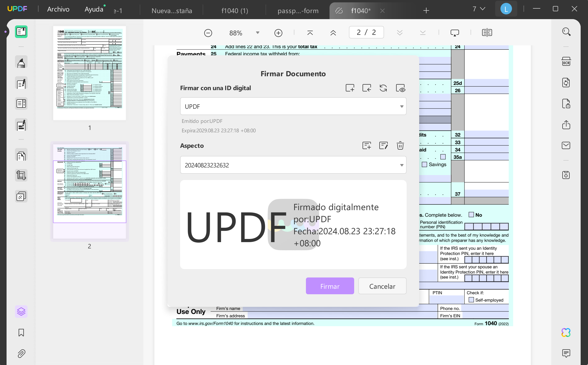The image size is (588, 365).
Task: Click the create new digital ID icon
Action: click(350, 88)
